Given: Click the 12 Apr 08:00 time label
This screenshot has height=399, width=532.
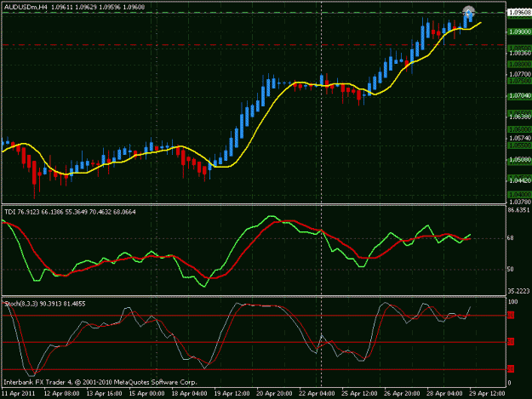Looking at the screenshot, I should [61, 394].
